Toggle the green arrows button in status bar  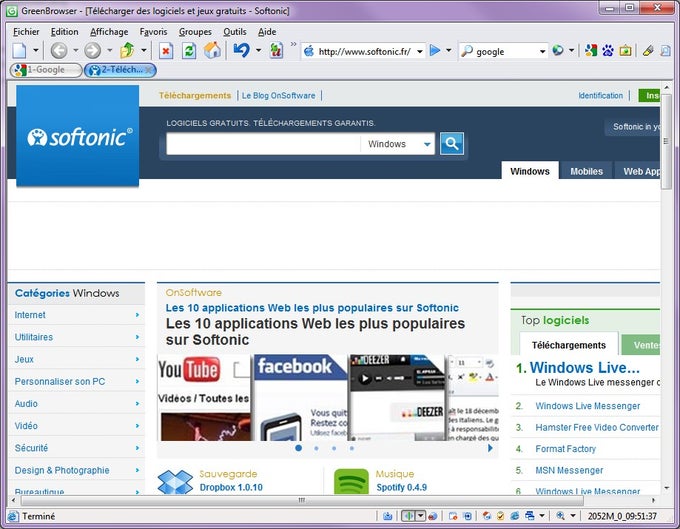pos(408,516)
